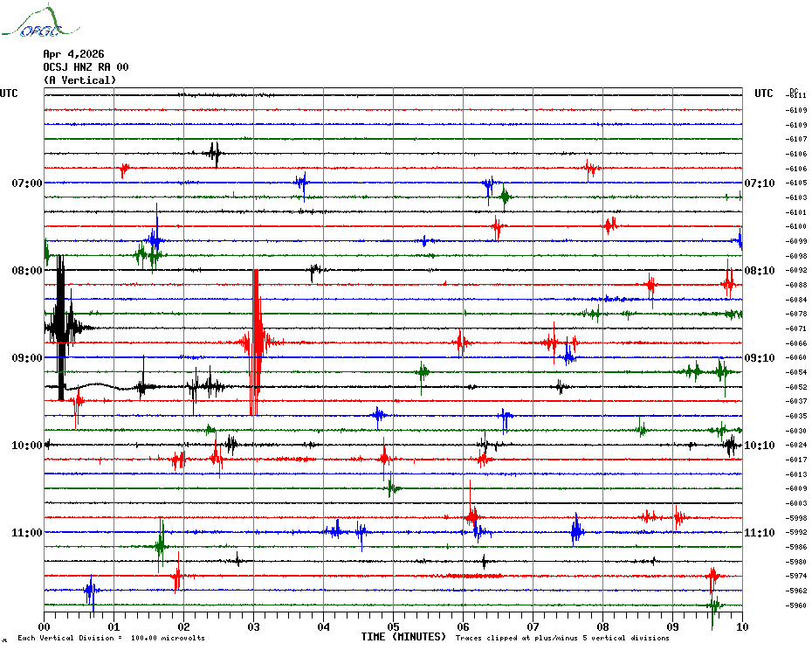812x650 pixels.
Task: Click the 11:00 time label on left axis
Action: [26, 533]
